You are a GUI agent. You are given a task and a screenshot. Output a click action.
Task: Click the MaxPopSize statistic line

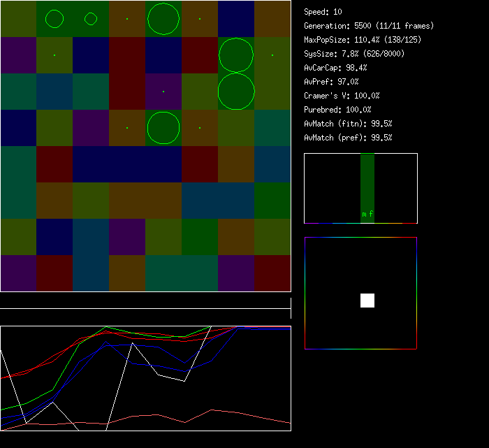363,40
